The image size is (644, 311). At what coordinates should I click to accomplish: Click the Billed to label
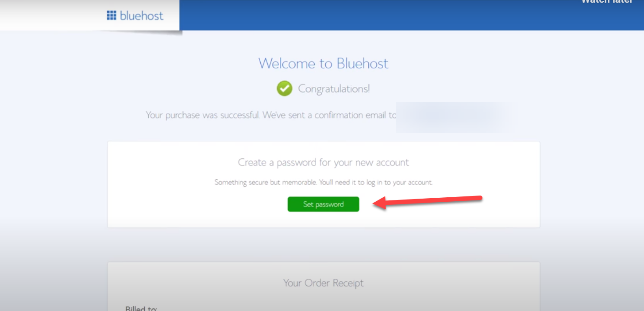pos(141,308)
